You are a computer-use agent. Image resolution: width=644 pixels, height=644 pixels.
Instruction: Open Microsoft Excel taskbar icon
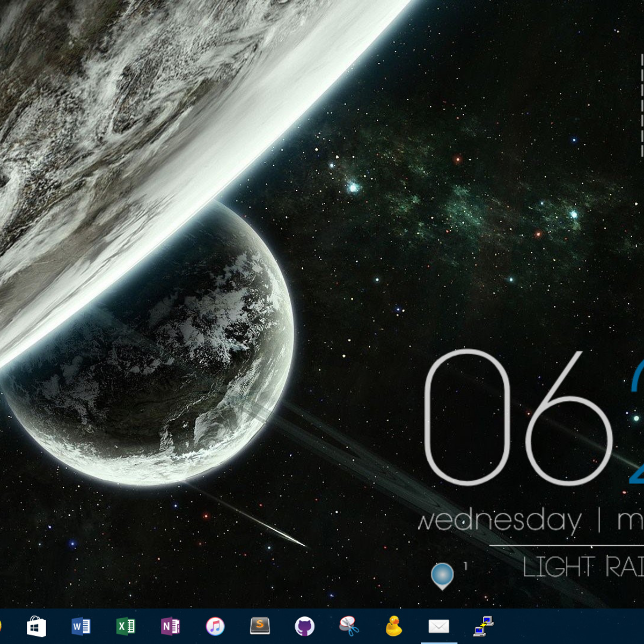[126, 626]
